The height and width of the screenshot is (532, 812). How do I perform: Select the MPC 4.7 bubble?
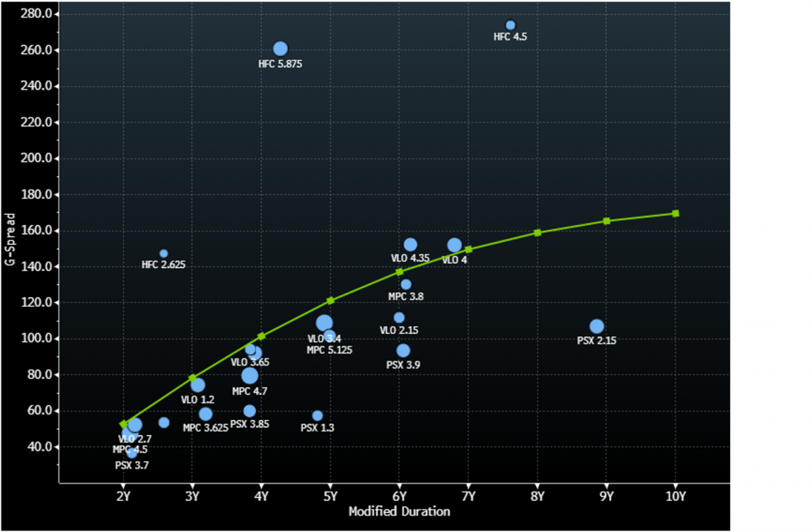pos(250,376)
